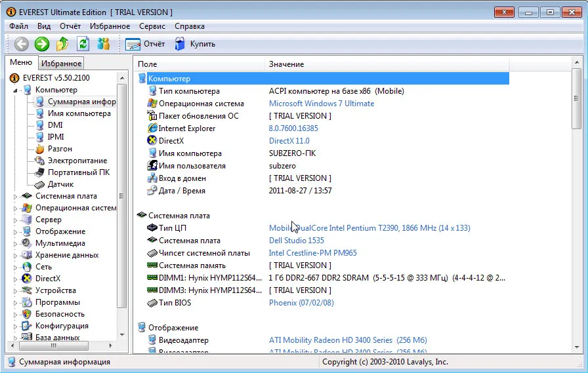Open the Справка menu
The width and height of the screenshot is (588, 373).
coord(190,26)
